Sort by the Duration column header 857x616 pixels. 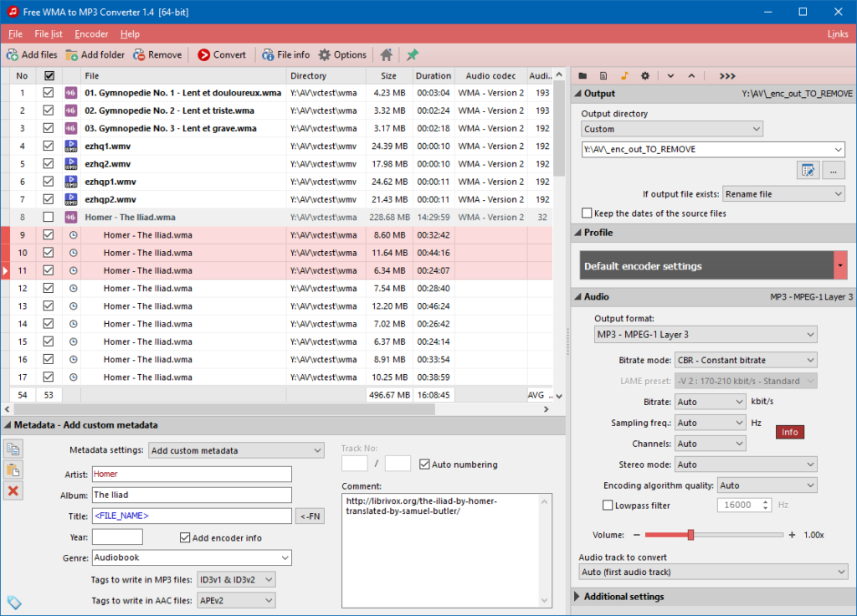tap(434, 76)
